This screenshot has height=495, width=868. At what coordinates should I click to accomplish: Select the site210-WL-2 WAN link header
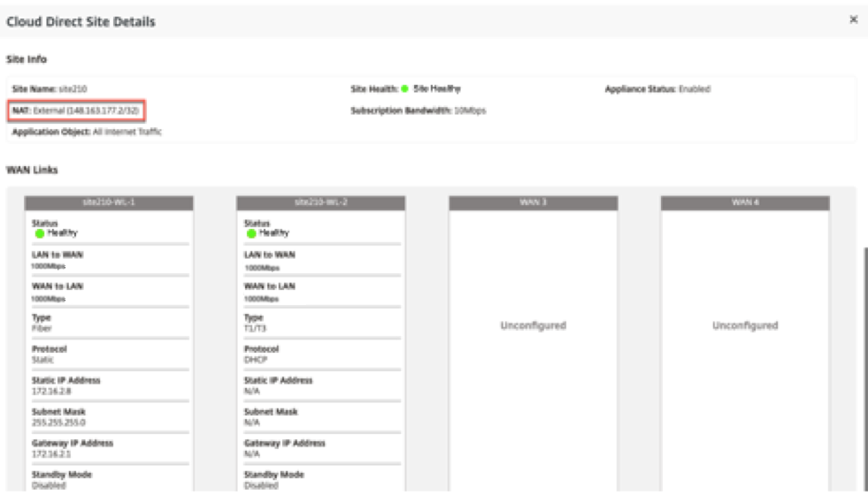pos(320,202)
